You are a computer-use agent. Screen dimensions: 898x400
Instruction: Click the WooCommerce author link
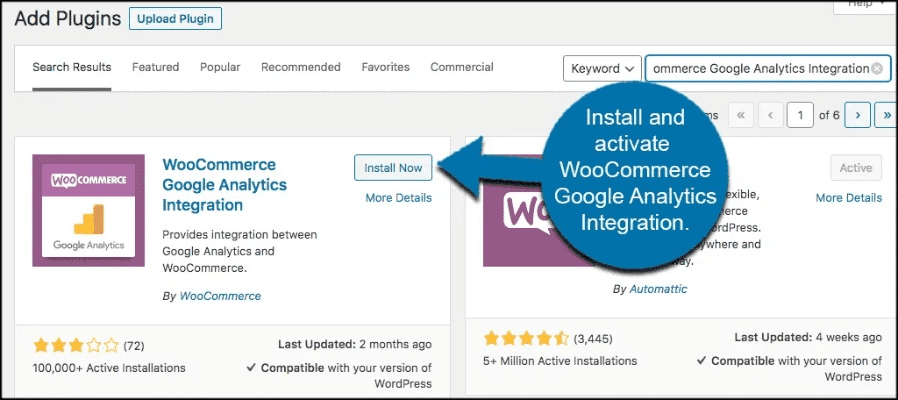pyautogui.click(x=221, y=296)
